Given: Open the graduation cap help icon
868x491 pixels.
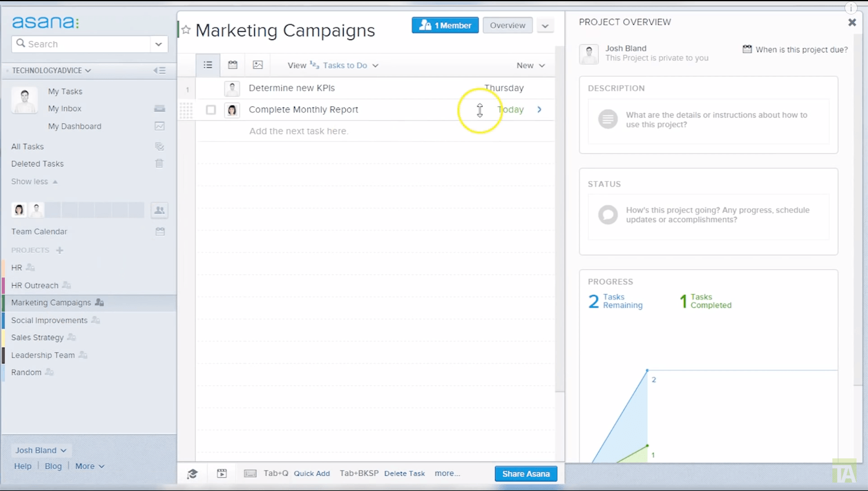Looking at the screenshot, I should (193, 474).
